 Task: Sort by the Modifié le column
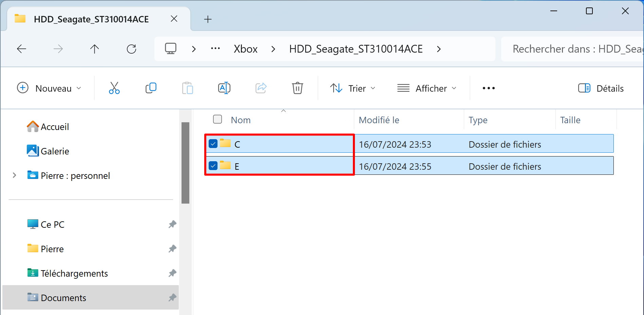pos(379,120)
